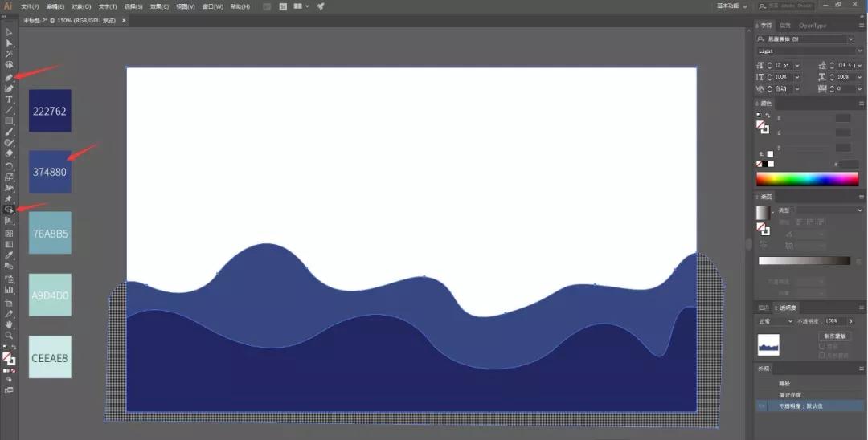Screen dimensions: 868x440
Task: Toggle the 反相蒙版 checkbox
Action: point(822,356)
